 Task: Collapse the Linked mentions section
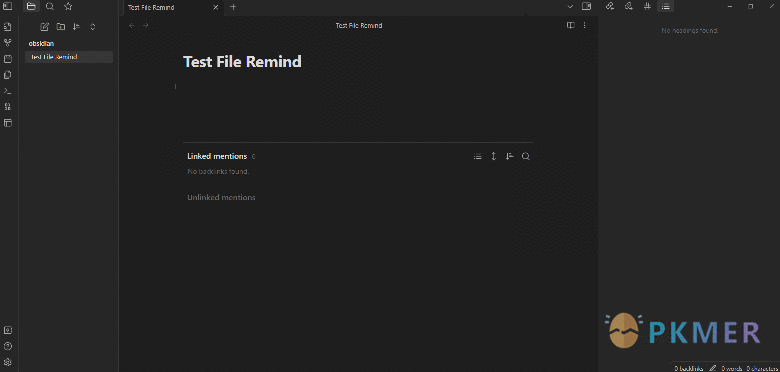coord(217,156)
